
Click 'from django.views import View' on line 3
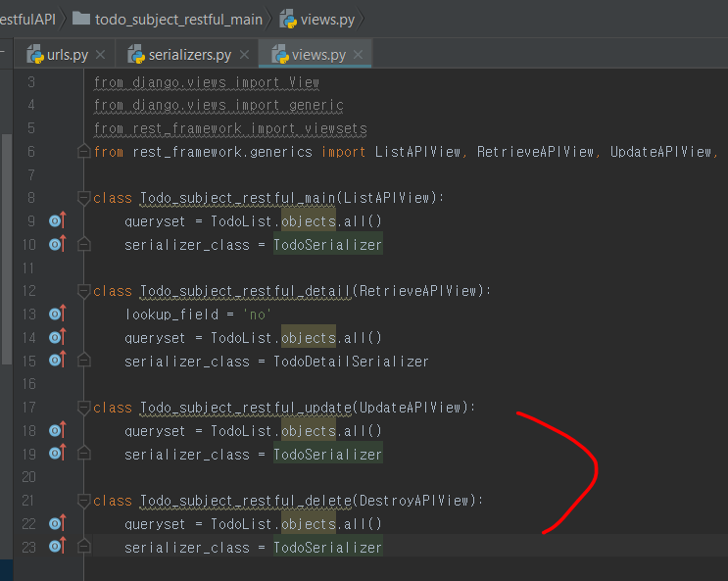[x=207, y=82]
